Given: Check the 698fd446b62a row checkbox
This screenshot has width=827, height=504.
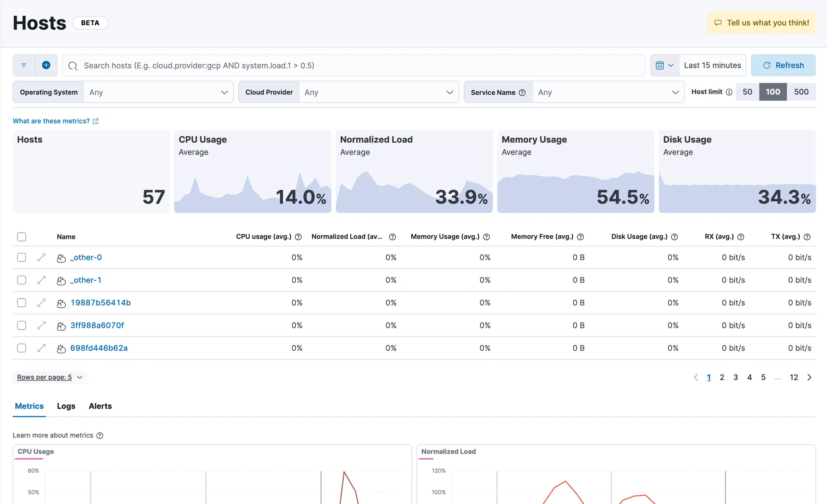Looking at the screenshot, I should pos(22,348).
